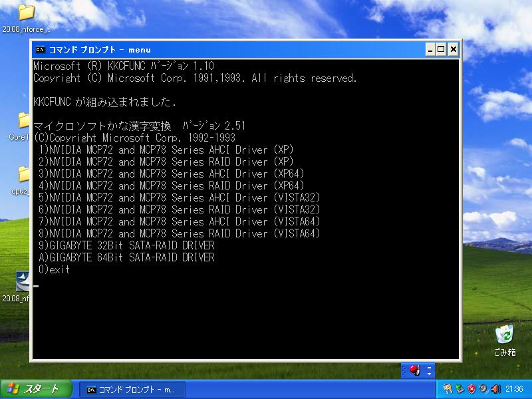Click the '(C)Copyright Microsoft Corp. 1992-1993' line
532x399 pixels.
(x=134, y=138)
